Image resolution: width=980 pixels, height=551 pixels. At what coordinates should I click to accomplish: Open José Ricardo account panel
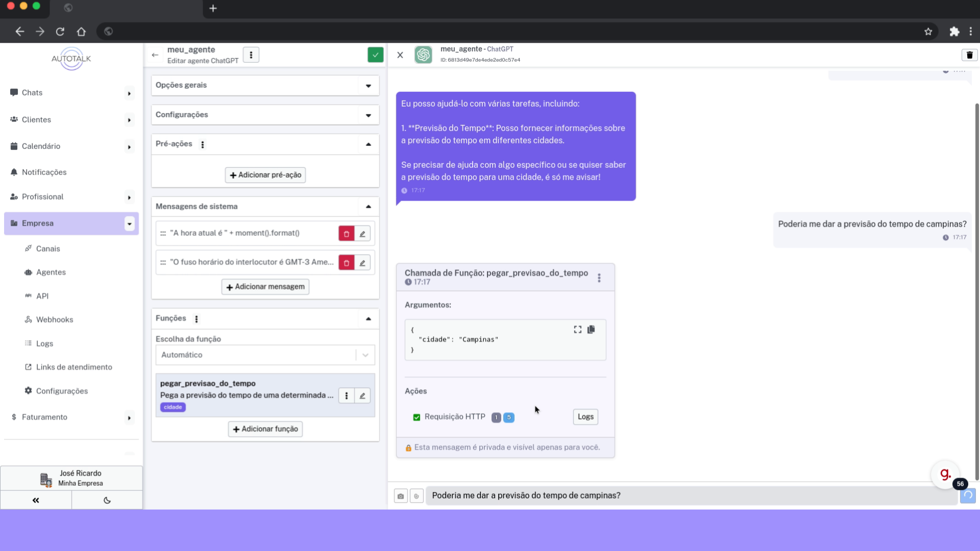pyautogui.click(x=71, y=479)
